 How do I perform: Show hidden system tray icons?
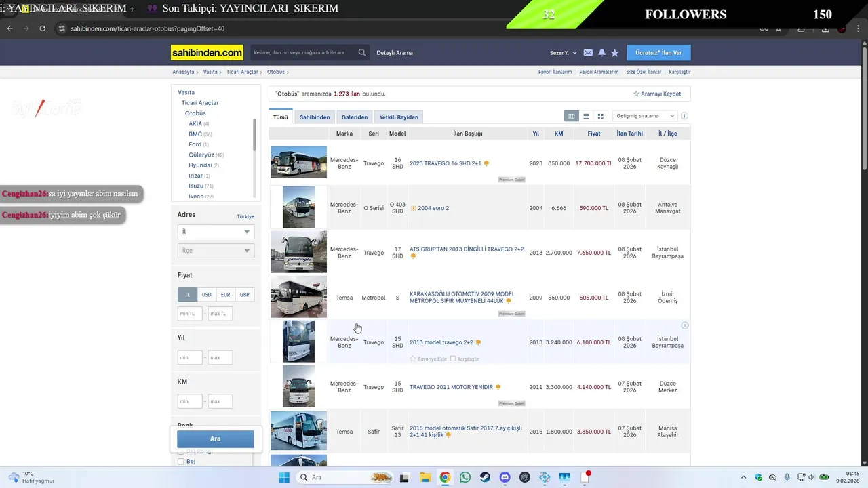(743, 477)
